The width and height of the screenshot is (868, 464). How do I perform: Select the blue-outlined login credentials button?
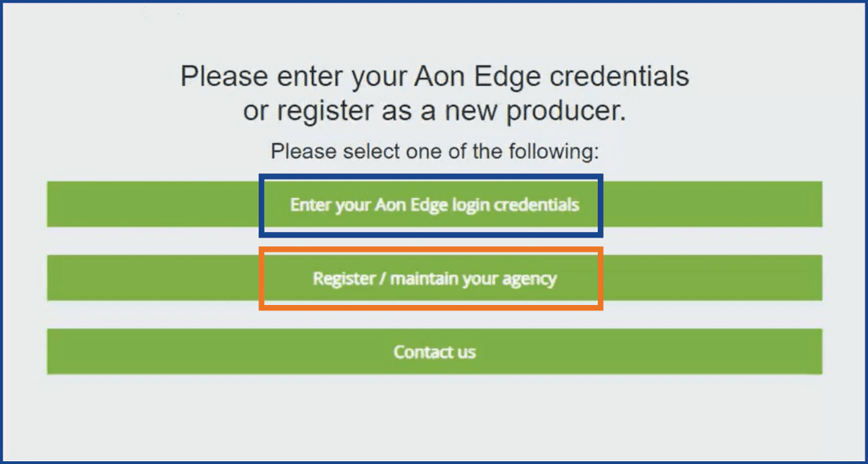(433, 205)
